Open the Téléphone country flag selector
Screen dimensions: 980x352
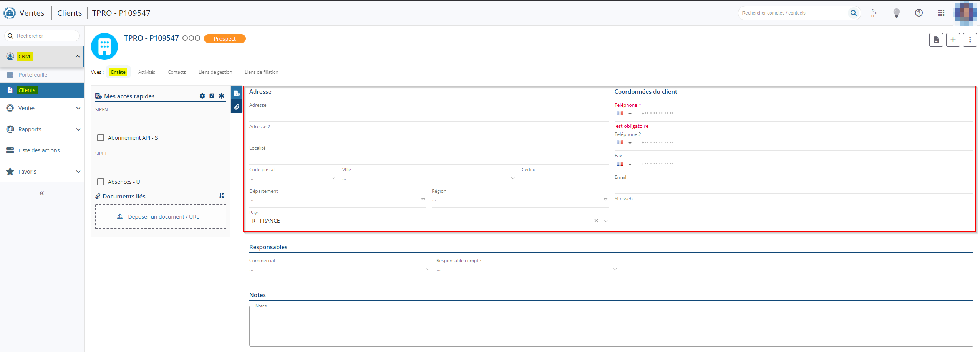tap(624, 114)
